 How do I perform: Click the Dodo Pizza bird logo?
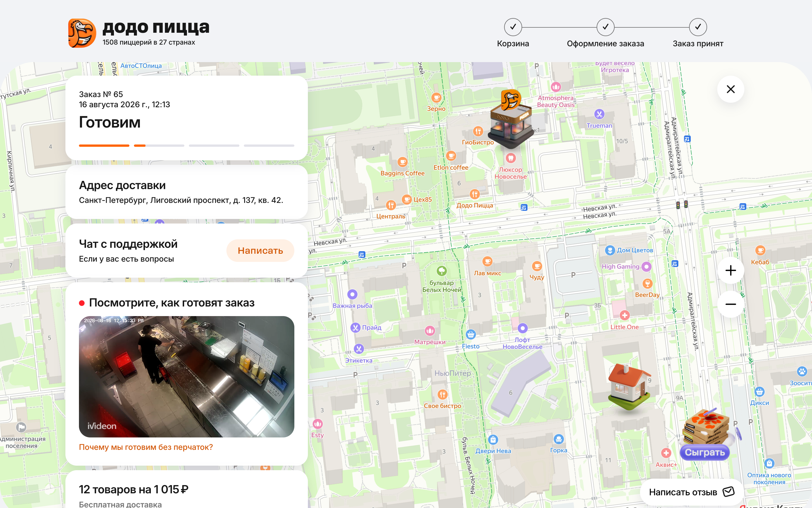82,33
